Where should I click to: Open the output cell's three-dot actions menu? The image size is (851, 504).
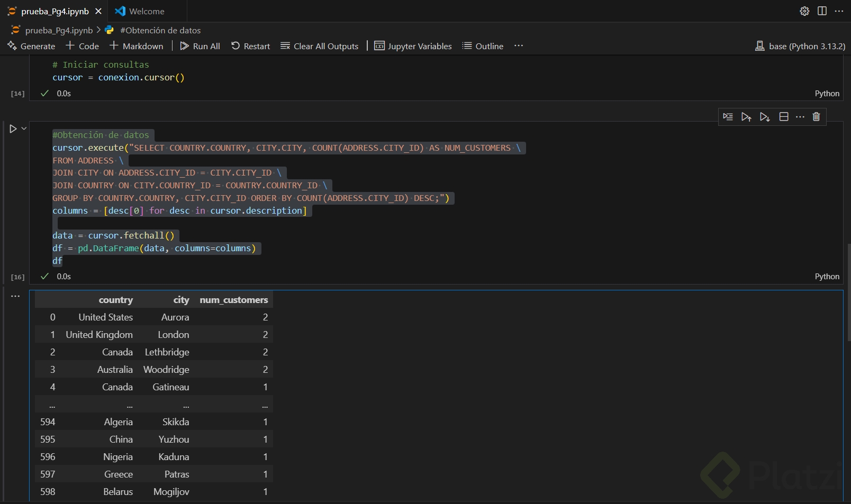point(15,296)
